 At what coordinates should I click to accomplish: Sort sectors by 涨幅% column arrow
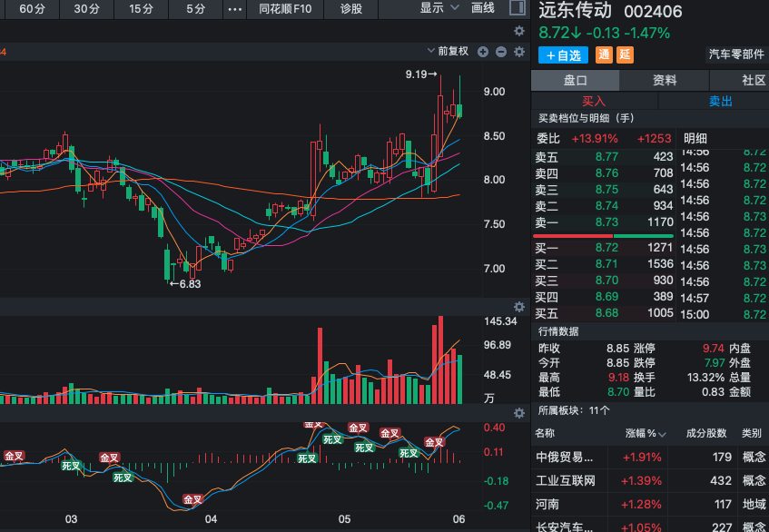[x=663, y=435]
